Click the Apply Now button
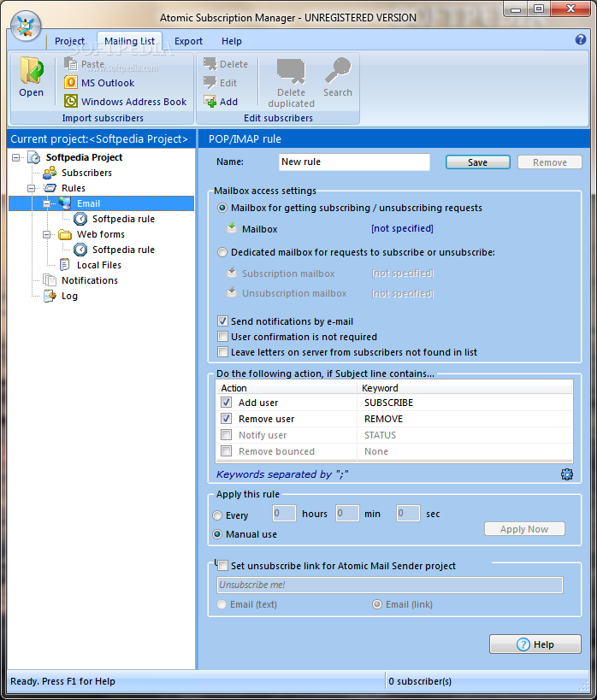Image resolution: width=597 pixels, height=700 pixels. pyautogui.click(x=524, y=529)
